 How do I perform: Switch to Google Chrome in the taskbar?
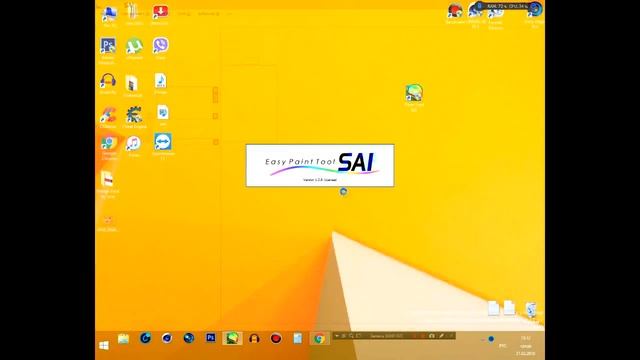(319, 338)
